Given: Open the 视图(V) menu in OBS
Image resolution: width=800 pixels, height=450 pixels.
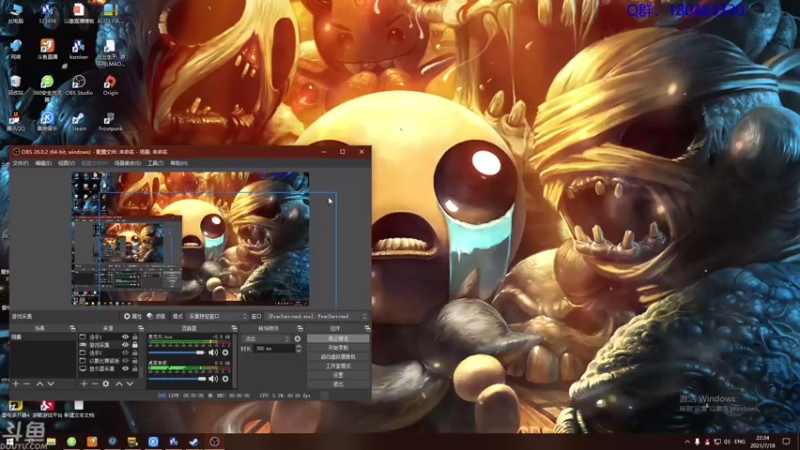Looking at the screenshot, I should [x=66, y=163].
